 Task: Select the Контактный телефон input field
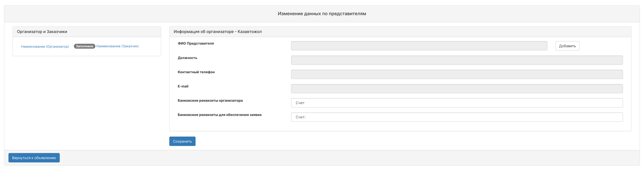click(457, 75)
